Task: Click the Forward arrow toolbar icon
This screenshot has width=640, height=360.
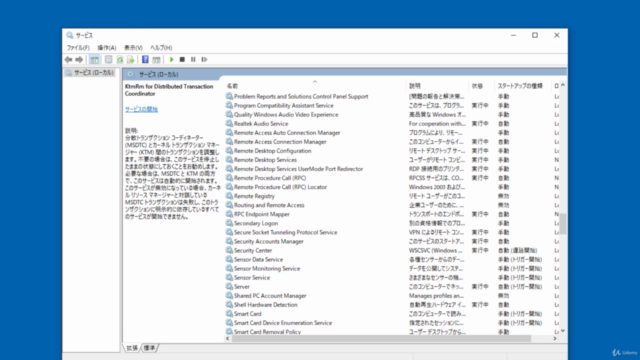Action: click(x=79, y=60)
